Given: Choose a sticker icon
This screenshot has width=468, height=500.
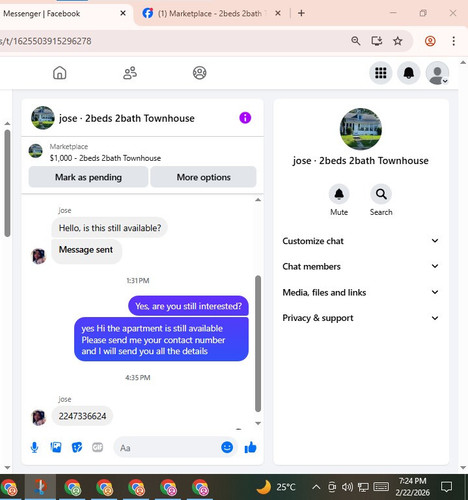Looking at the screenshot, I should [x=77, y=447].
